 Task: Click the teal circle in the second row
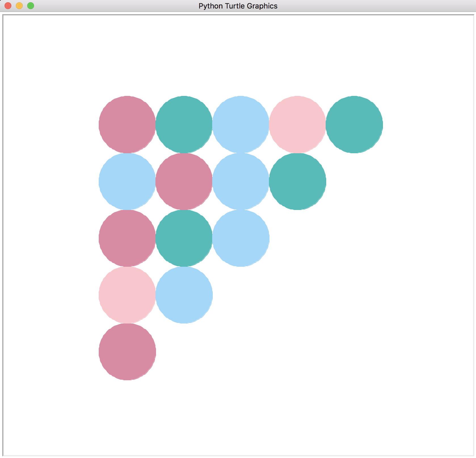click(298, 181)
